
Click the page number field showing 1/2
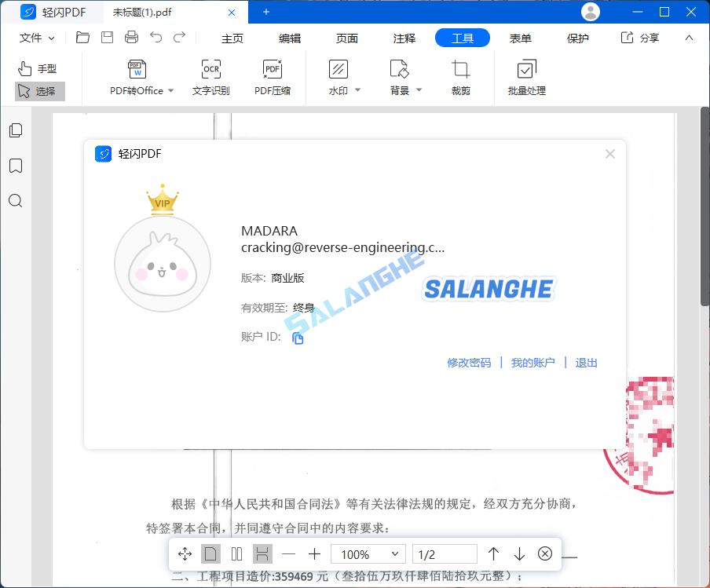coord(445,554)
